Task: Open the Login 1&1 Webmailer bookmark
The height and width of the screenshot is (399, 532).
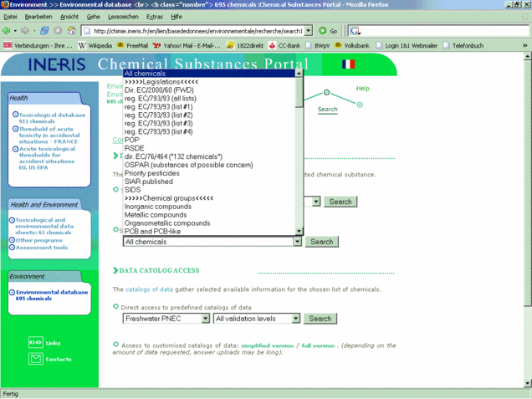Action: click(x=407, y=45)
